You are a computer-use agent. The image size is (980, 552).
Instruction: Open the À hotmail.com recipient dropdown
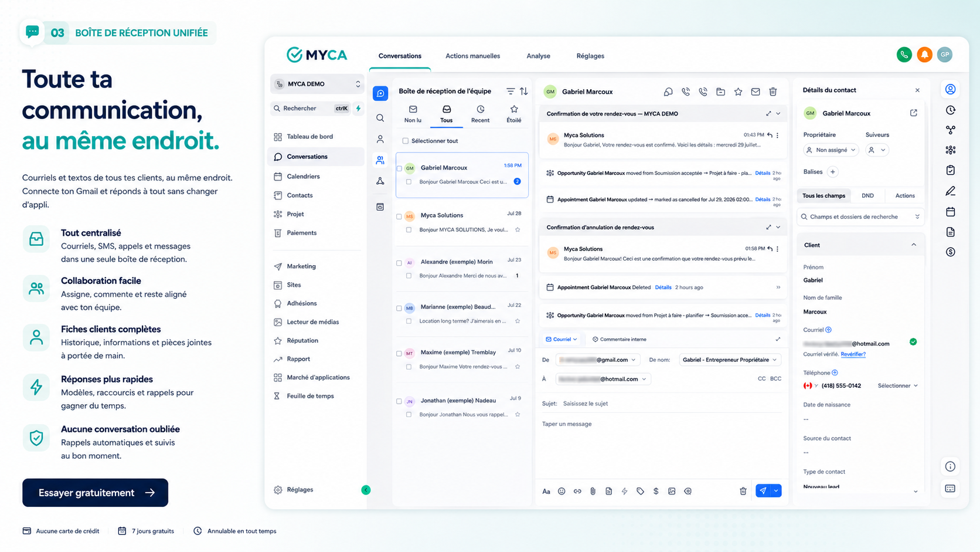pyautogui.click(x=603, y=379)
